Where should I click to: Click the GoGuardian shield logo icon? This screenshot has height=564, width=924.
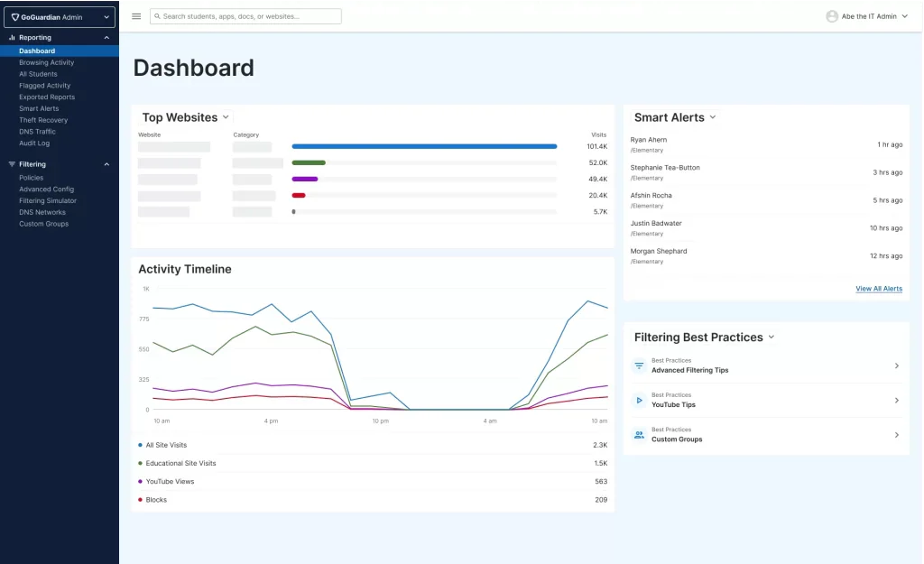click(15, 17)
